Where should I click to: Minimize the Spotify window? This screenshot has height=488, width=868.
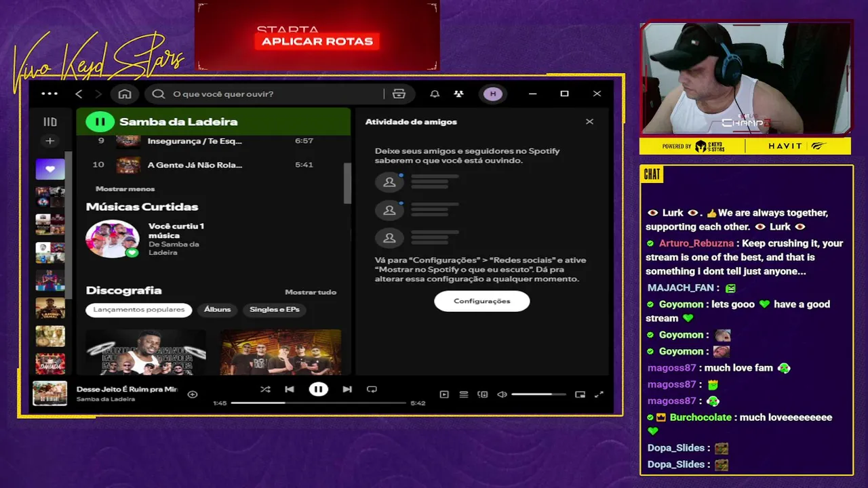click(533, 94)
